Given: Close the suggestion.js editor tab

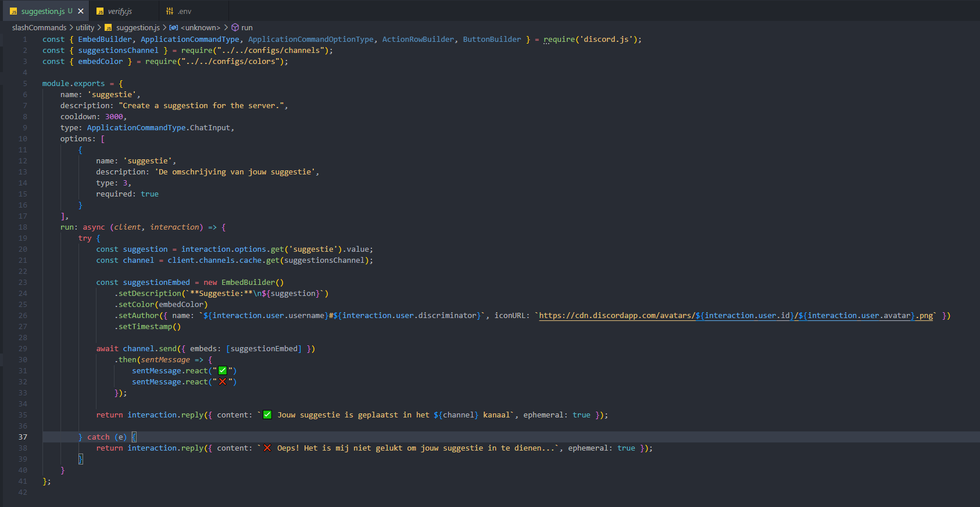Looking at the screenshot, I should (81, 11).
